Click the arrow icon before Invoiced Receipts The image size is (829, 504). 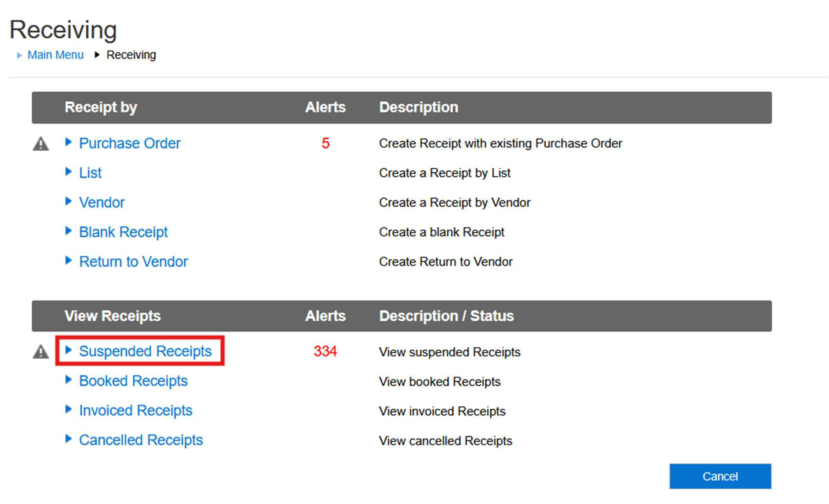point(68,409)
